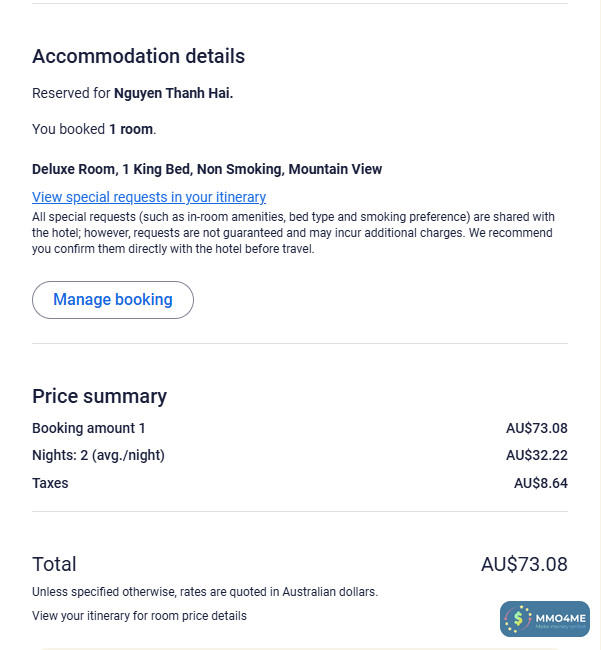Select the large Total AU$73.08 amount
The image size is (601, 650).
524,564
